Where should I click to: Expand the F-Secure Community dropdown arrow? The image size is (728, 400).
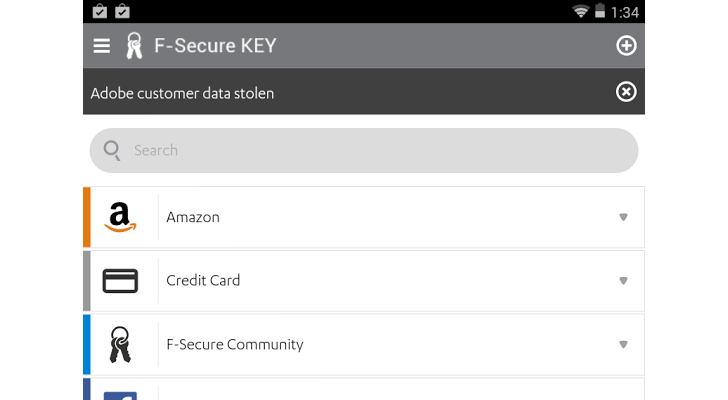click(623, 344)
